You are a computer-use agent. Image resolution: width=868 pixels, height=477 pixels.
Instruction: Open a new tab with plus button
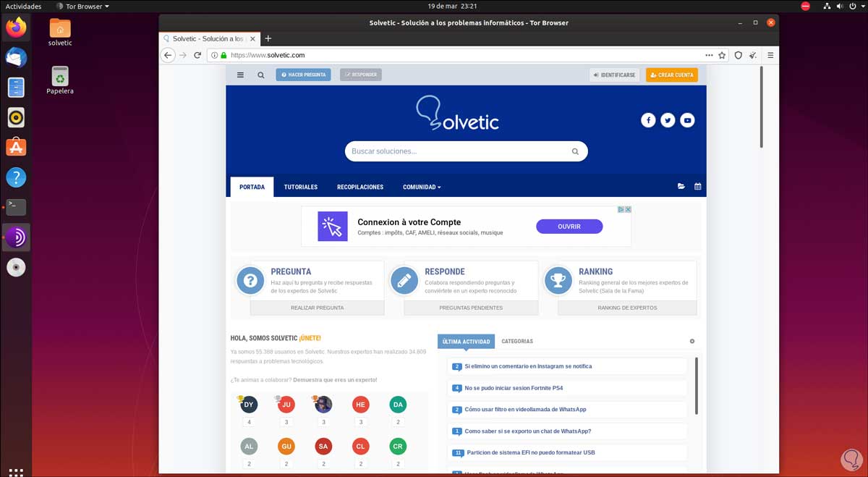(268, 38)
